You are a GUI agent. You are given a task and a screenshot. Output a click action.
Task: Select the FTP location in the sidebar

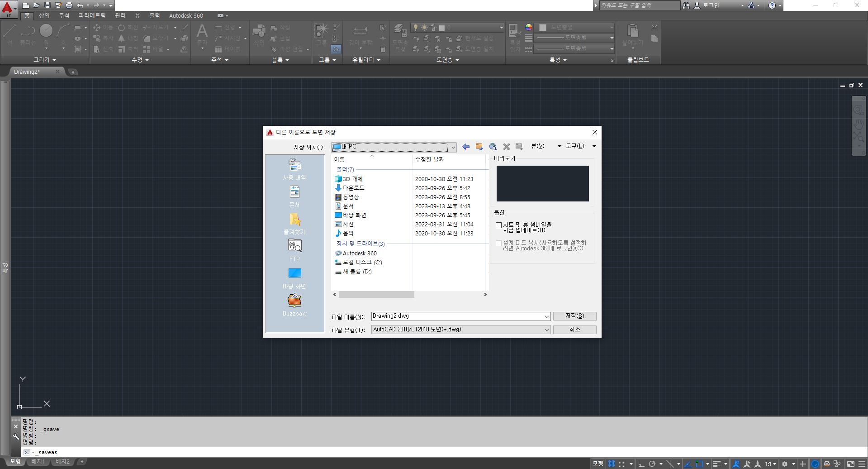pyautogui.click(x=294, y=251)
